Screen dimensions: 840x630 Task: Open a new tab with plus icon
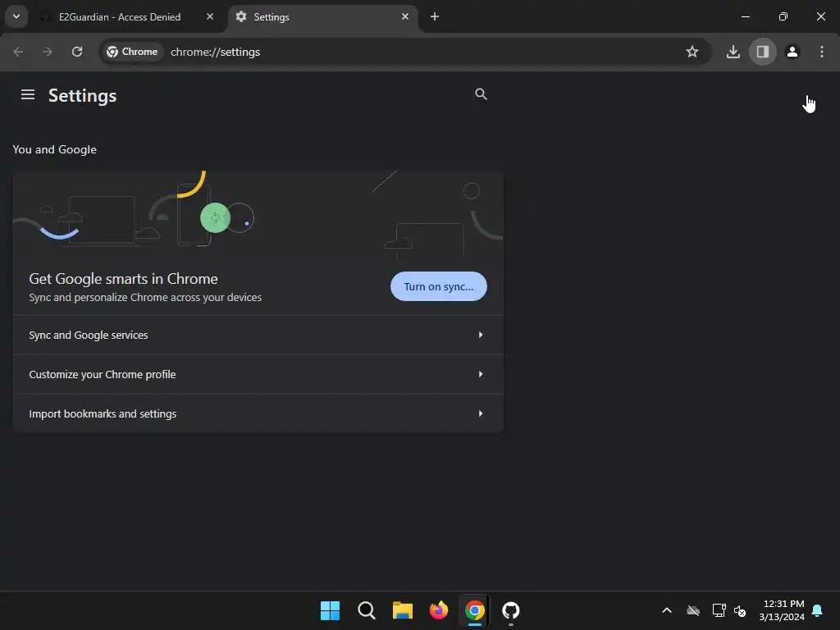[435, 17]
